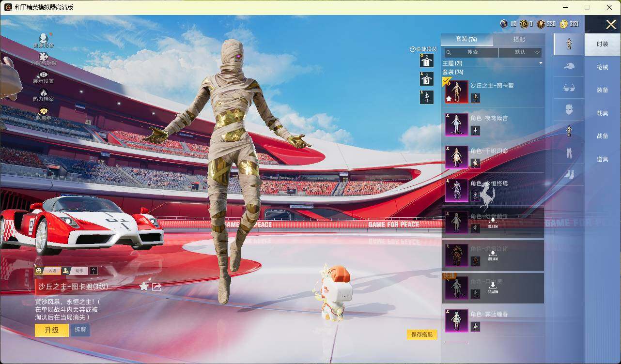Click the 保存搭配 save outfit button

click(422, 334)
